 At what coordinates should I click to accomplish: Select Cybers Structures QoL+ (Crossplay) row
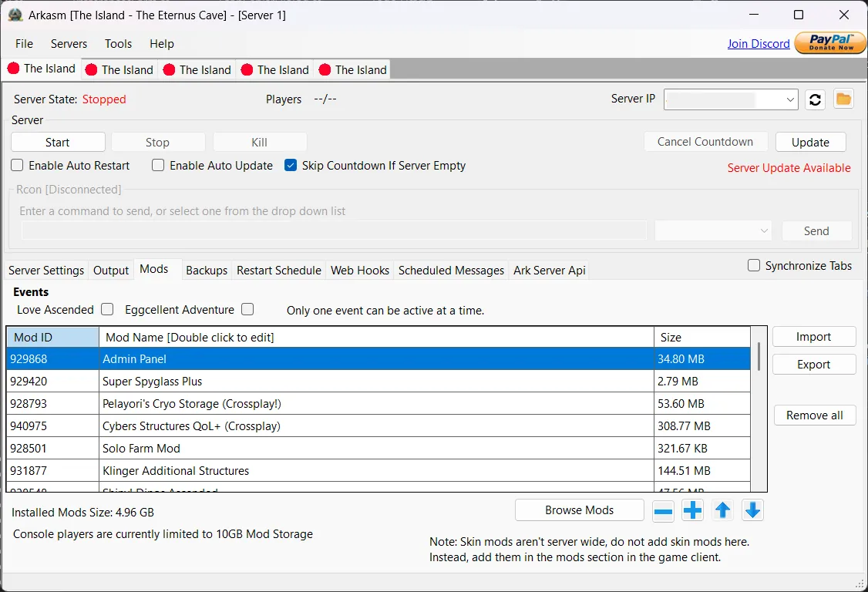coord(378,425)
